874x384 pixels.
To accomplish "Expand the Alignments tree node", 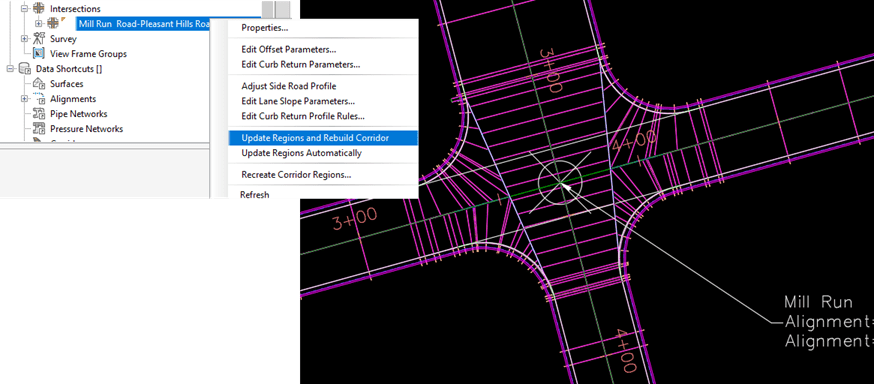I will [24, 99].
